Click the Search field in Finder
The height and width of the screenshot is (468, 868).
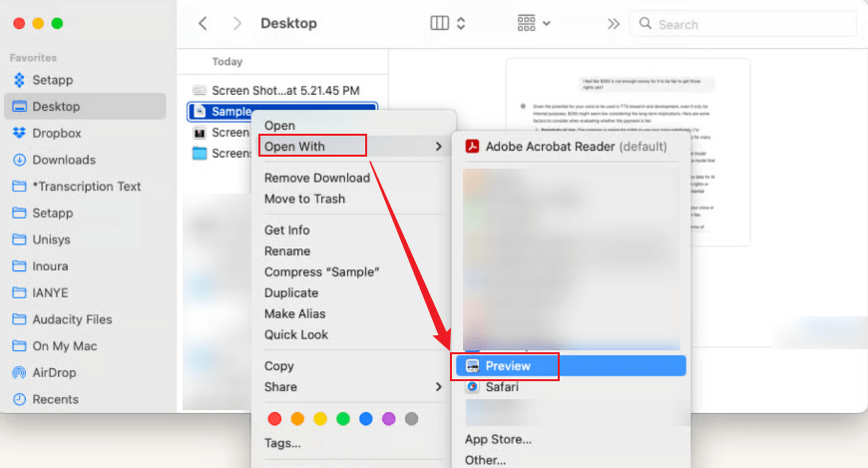(x=748, y=24)
